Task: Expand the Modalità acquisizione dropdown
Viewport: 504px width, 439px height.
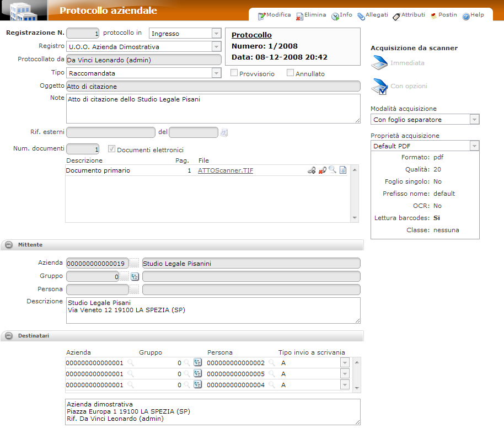Action: coord(474,120)
